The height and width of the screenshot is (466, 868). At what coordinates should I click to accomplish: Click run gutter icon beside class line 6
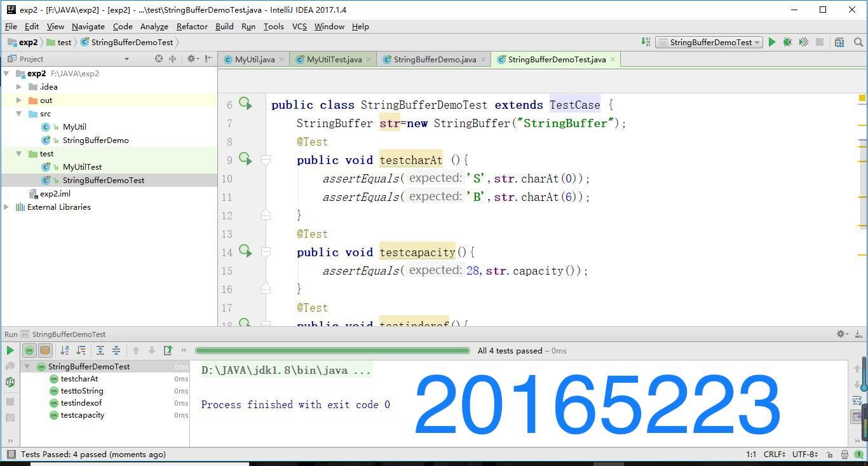click(x=245, y=104)
